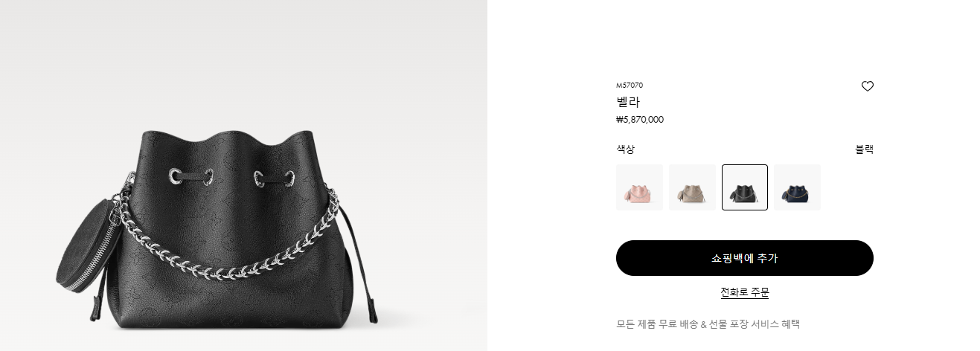
Task: Select the currently highlighted black bag swatch
Action: [745, 187]
